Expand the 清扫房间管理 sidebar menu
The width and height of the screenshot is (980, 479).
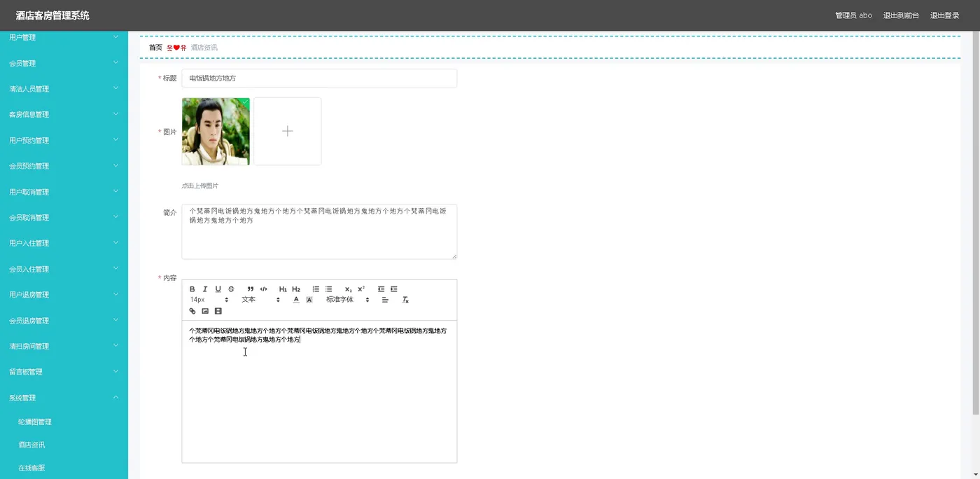pos(64,346)
